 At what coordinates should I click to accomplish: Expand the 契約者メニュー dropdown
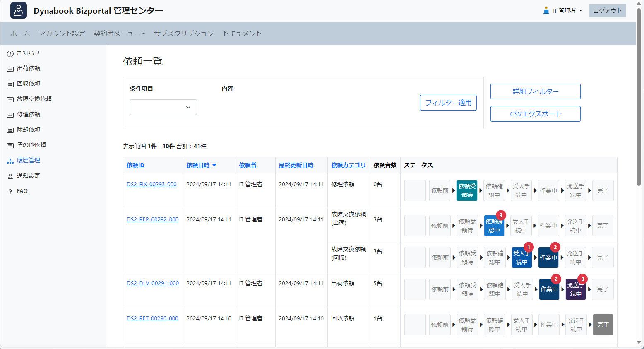coord(120,34)
